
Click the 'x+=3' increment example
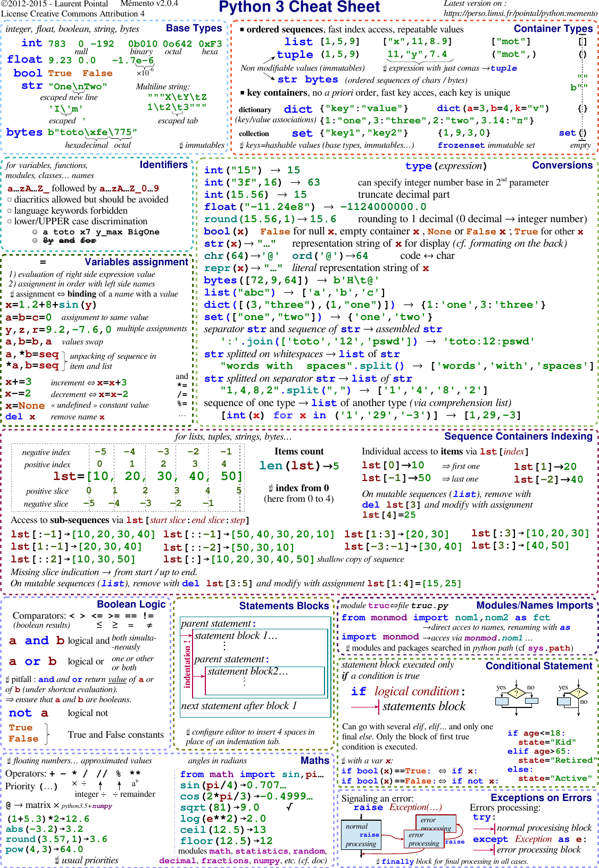[x=19, y=382]
